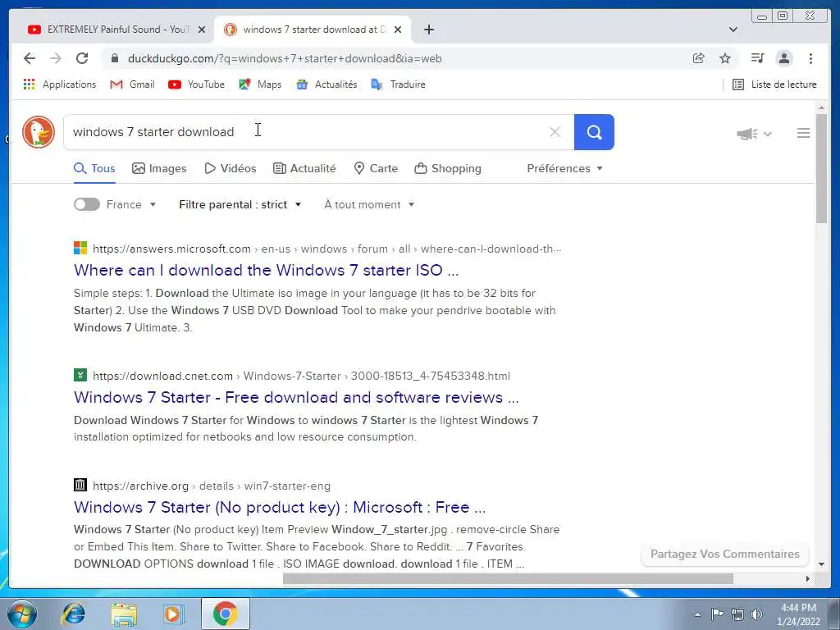The height and width of the screenshot is (630, 840).
Task: Open the France region dropdown
Action: click(131, 204)
